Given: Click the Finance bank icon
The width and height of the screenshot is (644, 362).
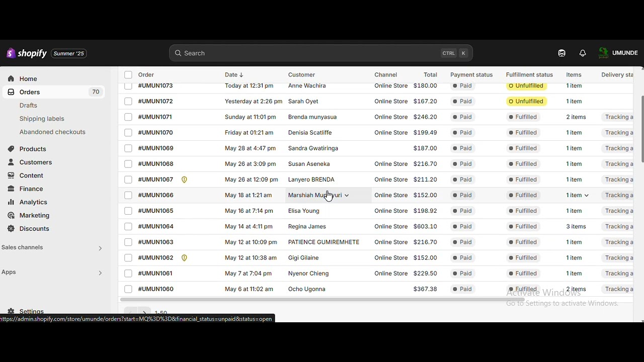Looking at the screenshot, I should coord(11,189).
